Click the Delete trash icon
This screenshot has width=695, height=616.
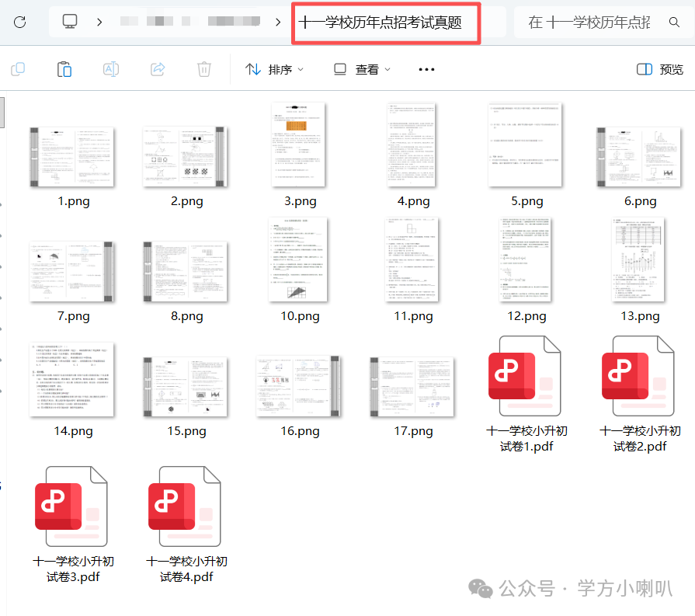[x=204, y=69]
